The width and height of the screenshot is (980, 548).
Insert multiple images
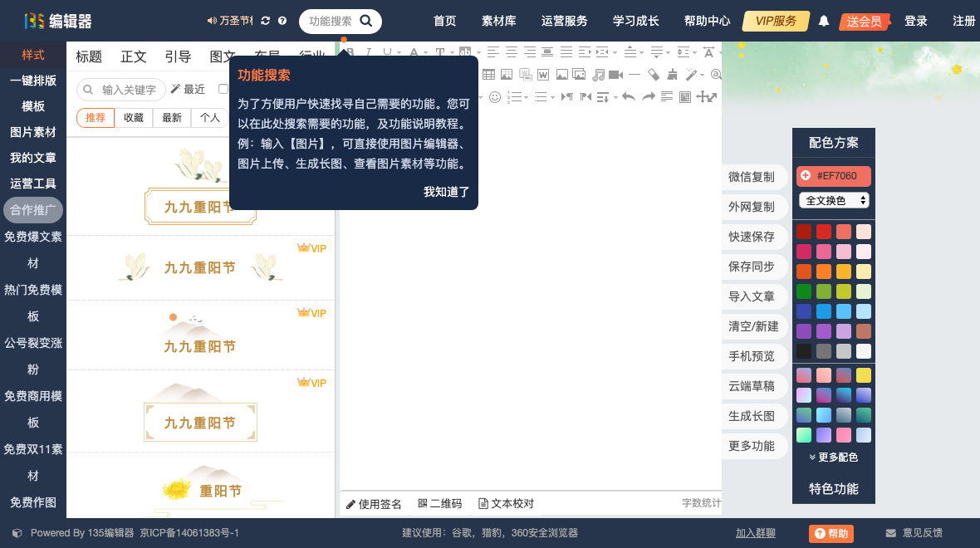tap(580, 75)
